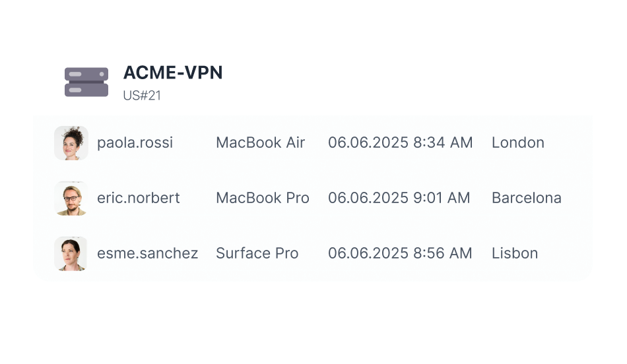
Task: Click paola.rossi's avatar photo
Action: [71, 143]
